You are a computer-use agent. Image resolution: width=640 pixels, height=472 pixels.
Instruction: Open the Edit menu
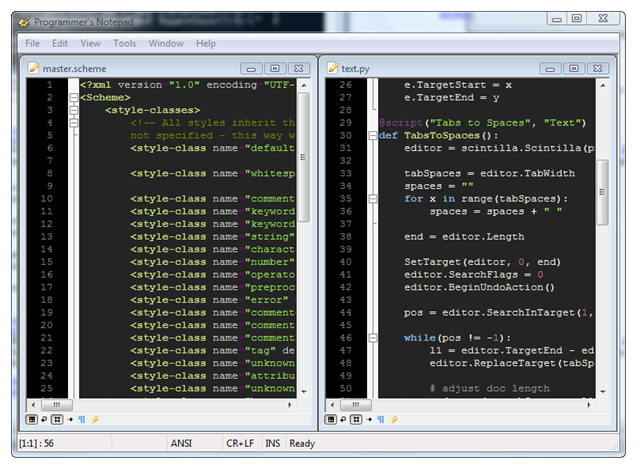coord(60,43)
